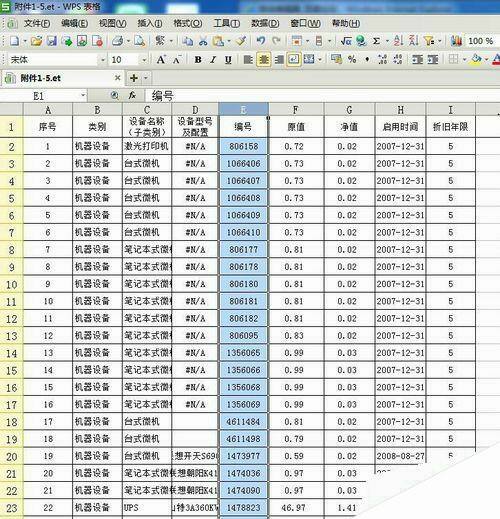This screenshot has height=519, width=500.
Task: Open the font name dropdown
Action: coord(102,60)
